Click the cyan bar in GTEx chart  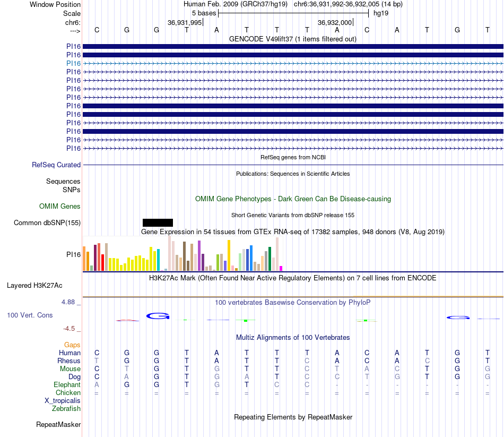point(158,260)
